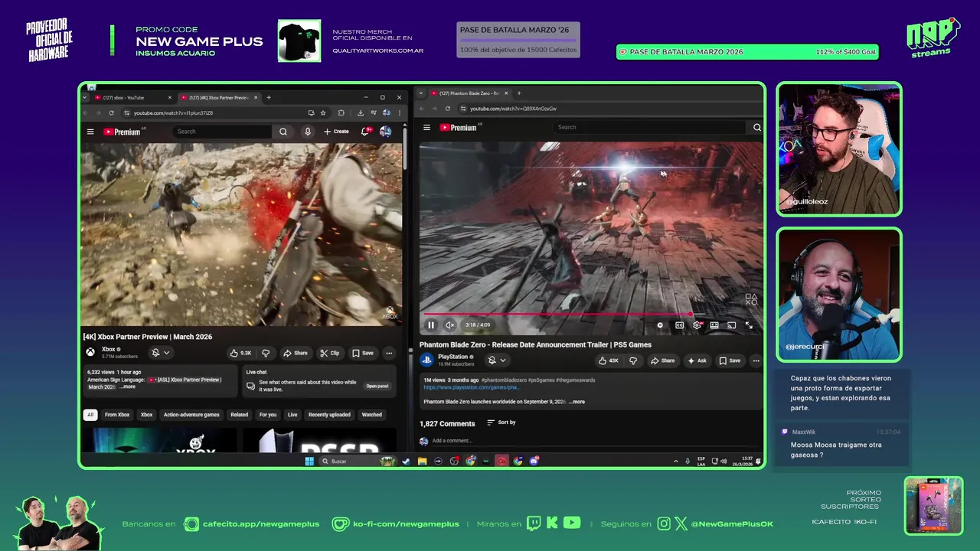Open the Windows Start button

[309, 461]
